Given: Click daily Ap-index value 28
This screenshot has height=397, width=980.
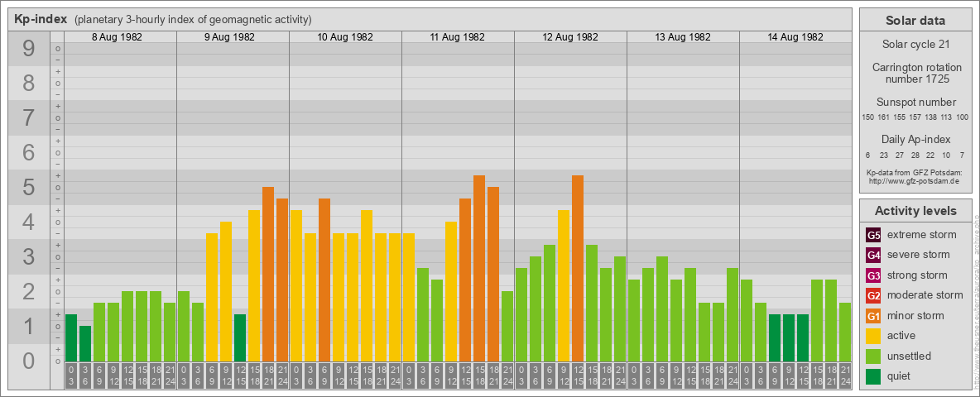Looking at the screenshot, I should pyautogui.click(x=915, y=155).
